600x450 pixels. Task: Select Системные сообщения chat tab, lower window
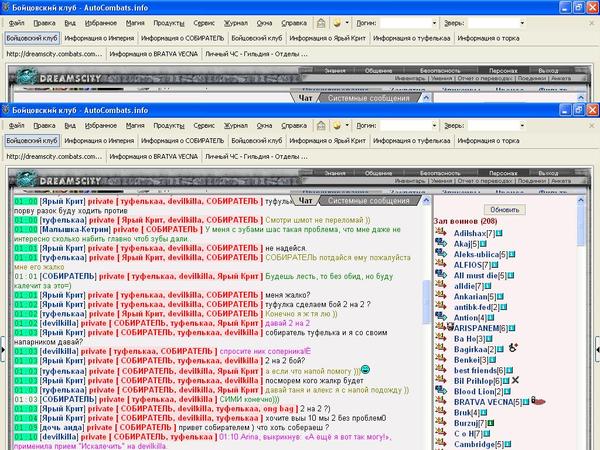pos(368,201)
